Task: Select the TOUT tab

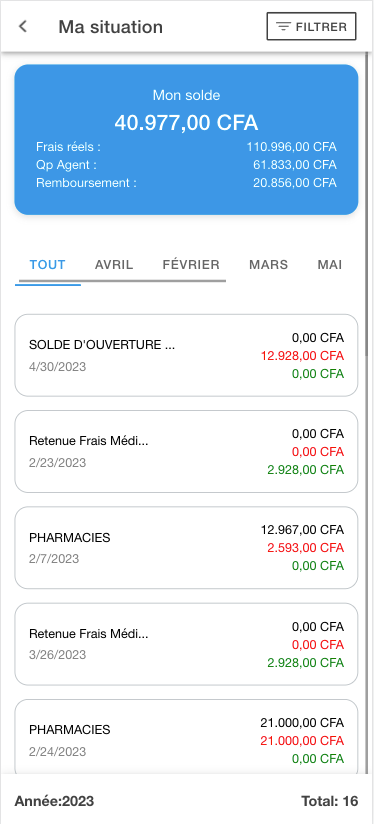Action: click(48, 264)
